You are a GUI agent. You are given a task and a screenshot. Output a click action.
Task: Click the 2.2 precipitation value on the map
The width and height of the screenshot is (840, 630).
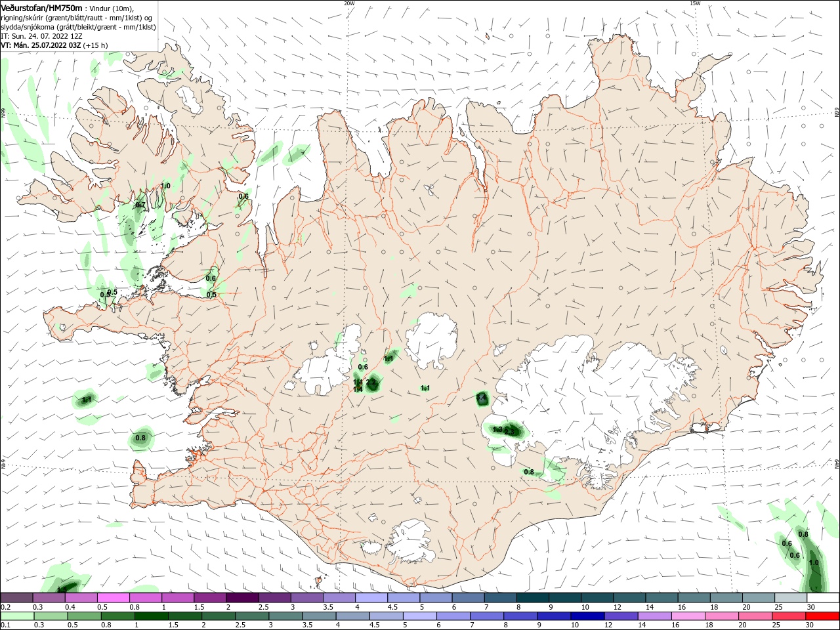click(x=371, y=382)
